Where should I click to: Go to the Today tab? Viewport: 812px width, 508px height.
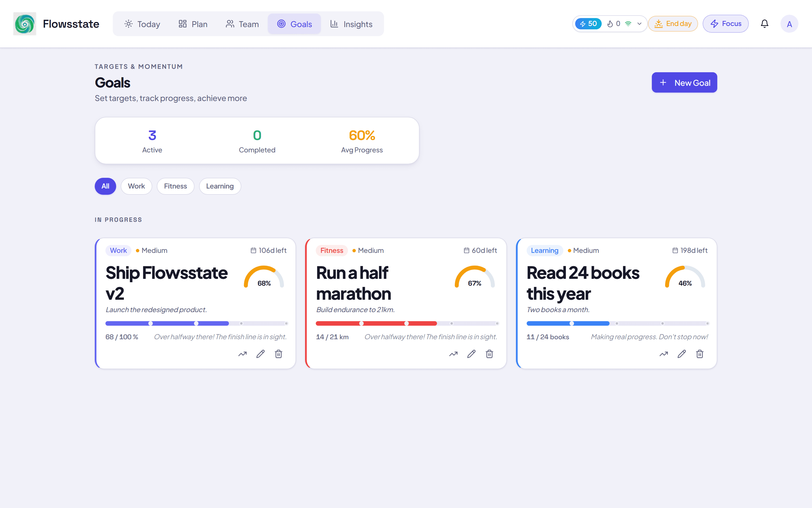point(142,24)
